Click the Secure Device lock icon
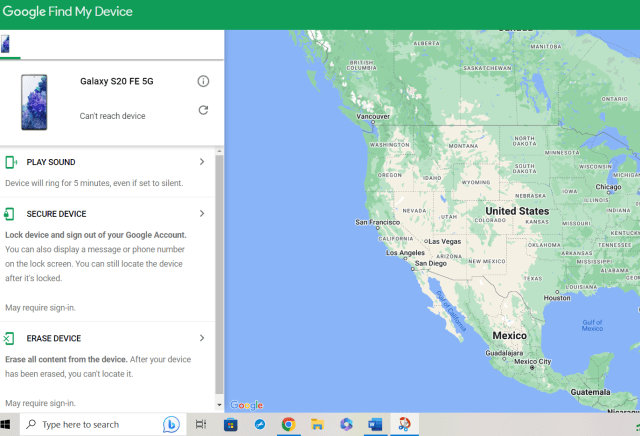 11,214
